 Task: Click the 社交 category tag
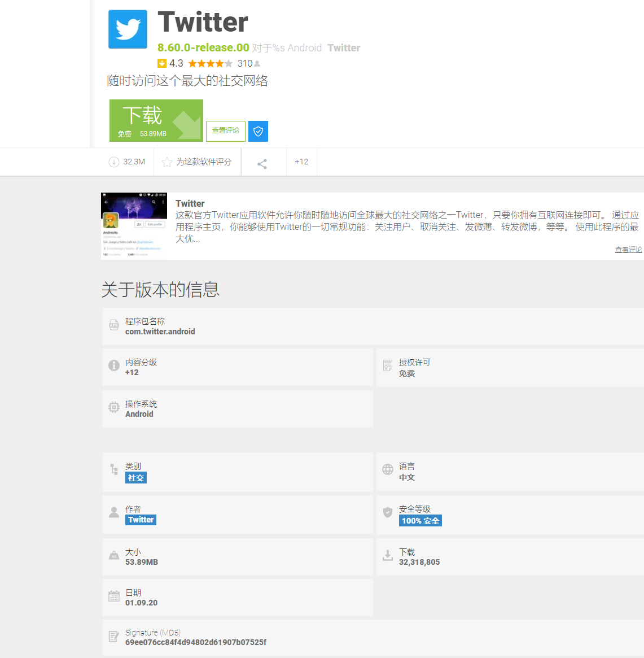136,478
